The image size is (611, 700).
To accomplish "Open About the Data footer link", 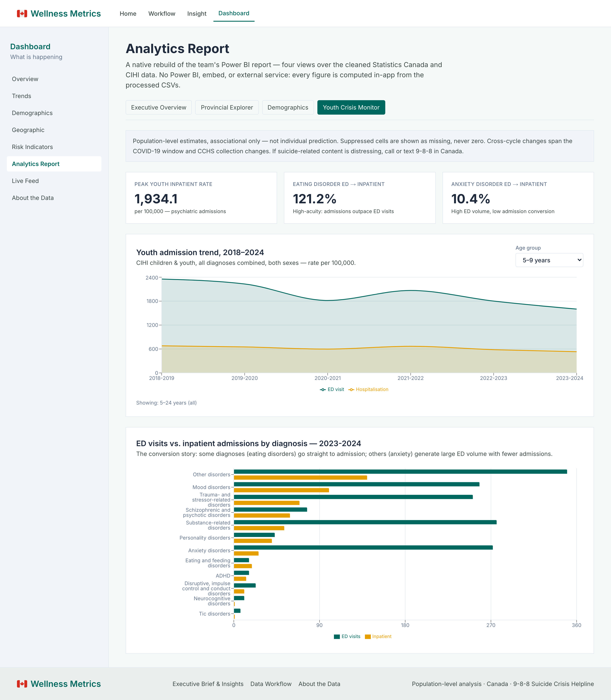I will 319,684.
